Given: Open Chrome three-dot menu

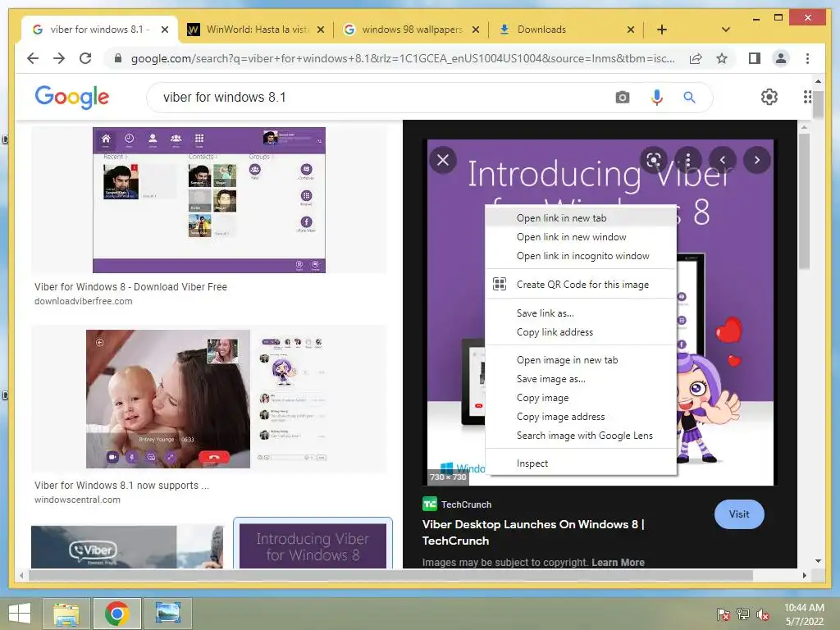Looking at the screenshot, I should (x=807, y=58).
